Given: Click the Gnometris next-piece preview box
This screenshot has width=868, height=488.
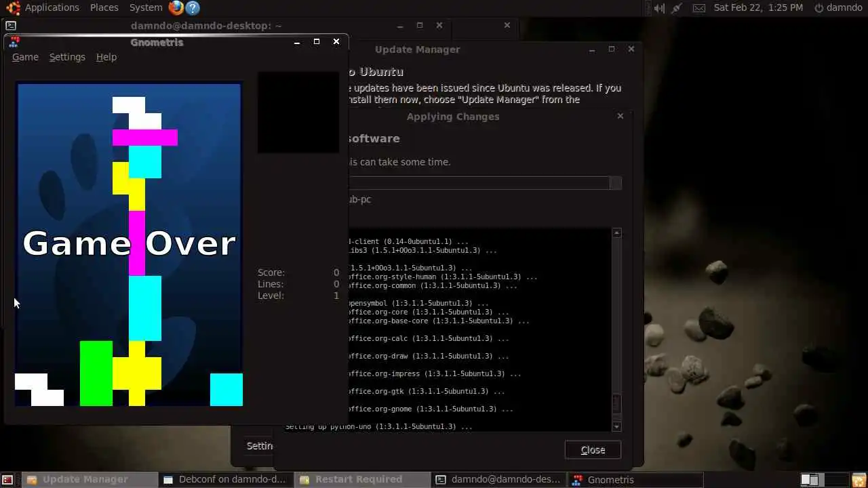Looking at the screenshot, I should (x=298, y=113).
